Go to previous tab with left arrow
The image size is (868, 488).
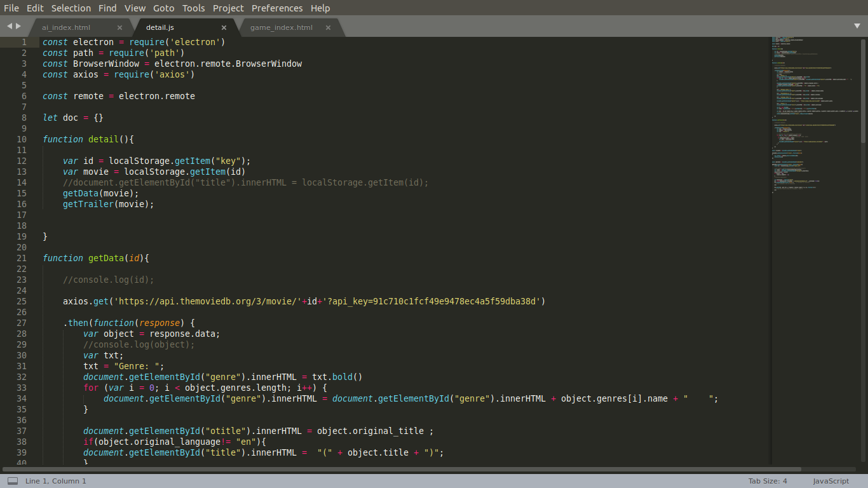[x=10, y=26]
